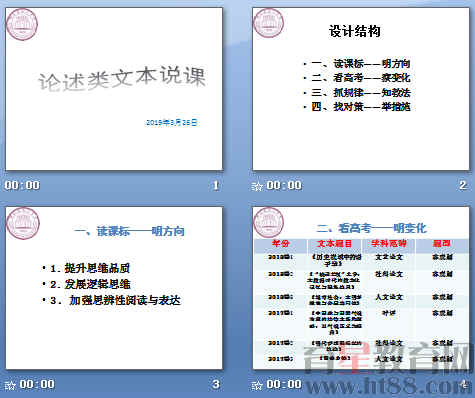Click the school seal logo on slide 2
The width and height of the screenshot is (475, 398).
(268, 23)
